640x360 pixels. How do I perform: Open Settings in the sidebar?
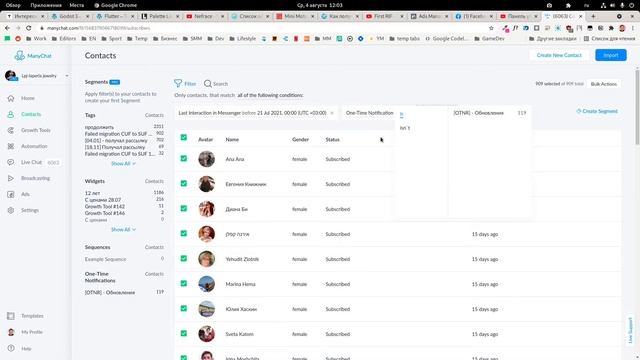click(x=30, y=210)
